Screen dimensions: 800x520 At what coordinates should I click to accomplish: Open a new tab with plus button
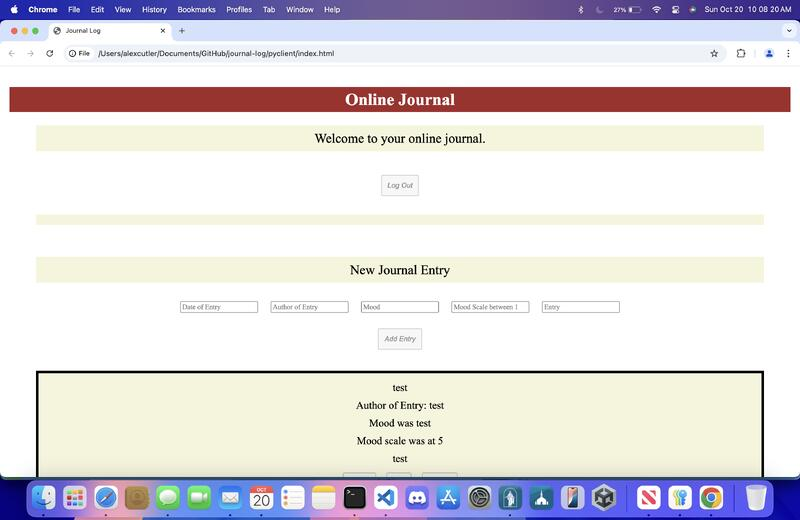pyautogui.click(x=182, y=31)
